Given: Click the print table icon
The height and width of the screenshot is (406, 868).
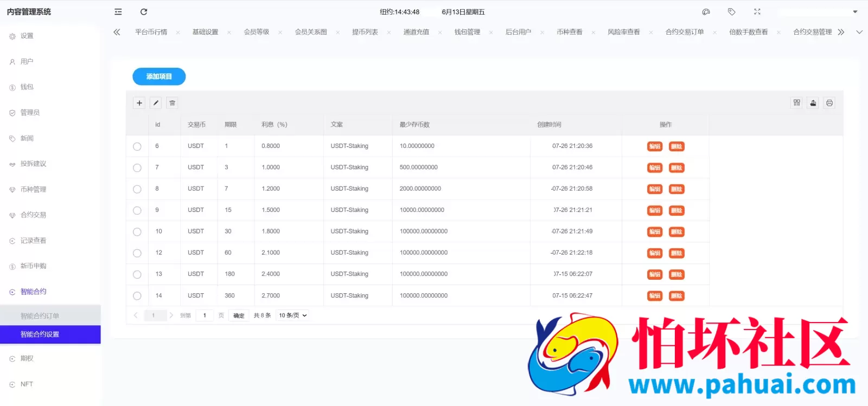Looking at the screenshot, I should 829,103.
